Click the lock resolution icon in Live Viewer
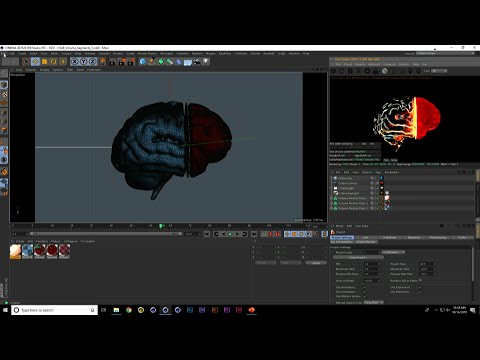The image size is (480, 360). coord(376,71)
